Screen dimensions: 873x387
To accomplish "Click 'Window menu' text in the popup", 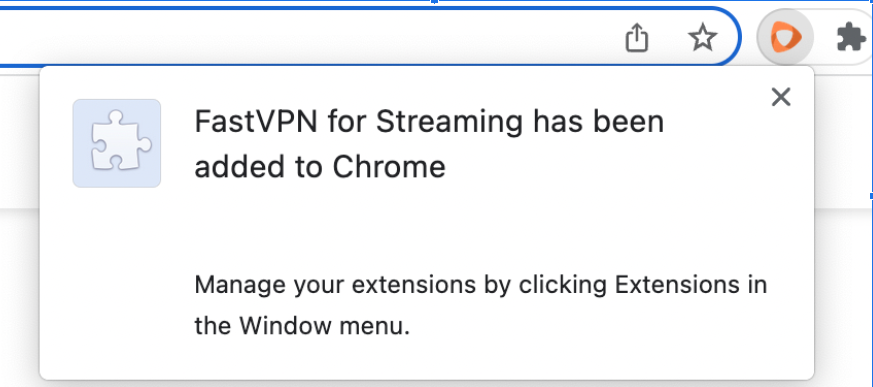I will 324,326.
